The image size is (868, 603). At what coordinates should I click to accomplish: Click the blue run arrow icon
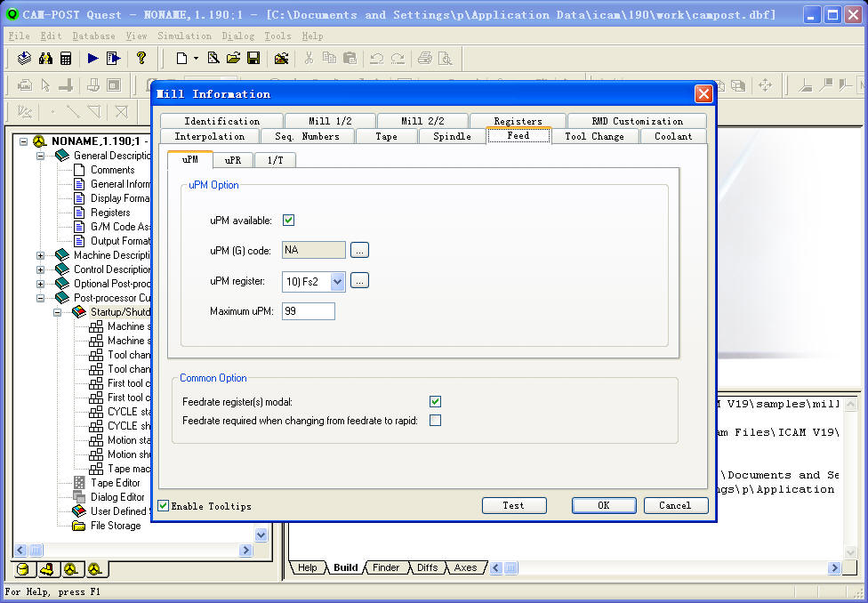tap(93, 58)
